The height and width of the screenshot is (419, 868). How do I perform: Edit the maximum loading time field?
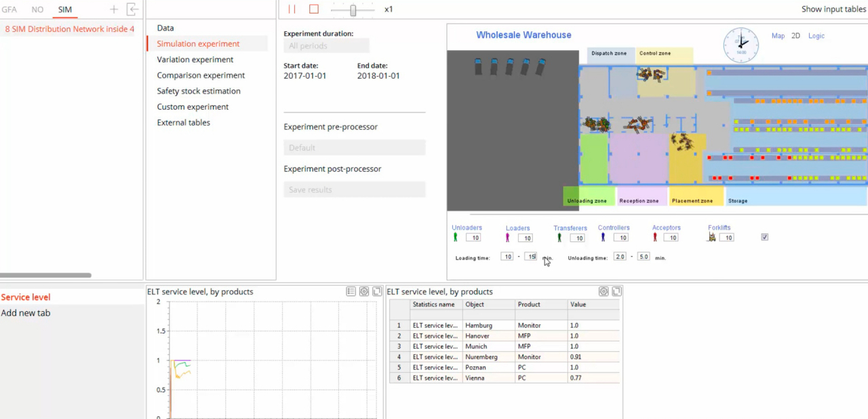click(531, 257)
